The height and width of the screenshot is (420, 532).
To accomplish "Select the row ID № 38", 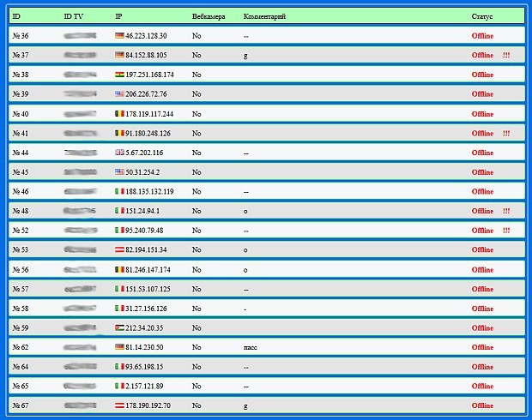I will (21, 75).
